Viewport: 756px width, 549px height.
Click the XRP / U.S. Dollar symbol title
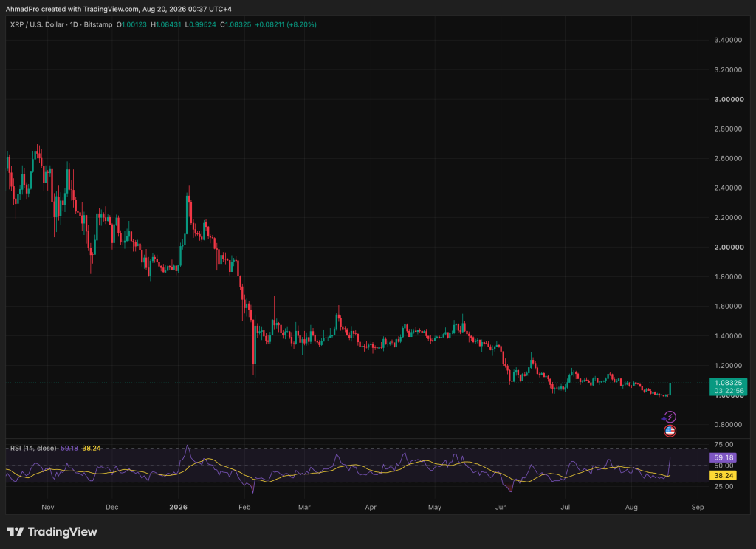tap(38, 24)
